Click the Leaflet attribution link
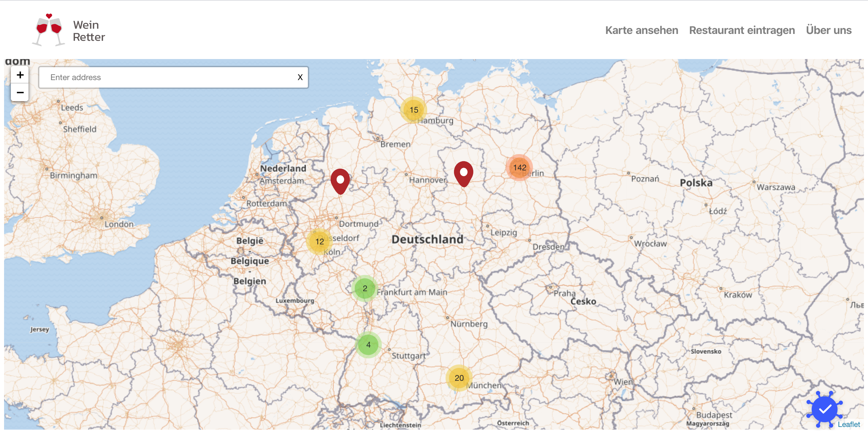 (848, 424)
